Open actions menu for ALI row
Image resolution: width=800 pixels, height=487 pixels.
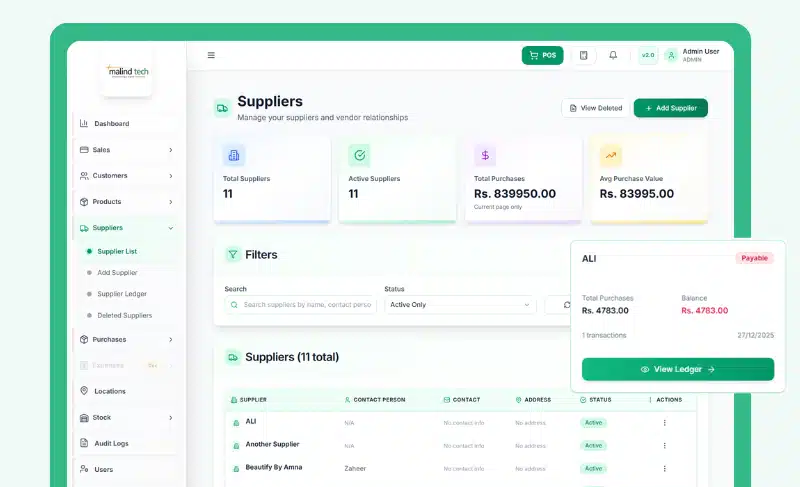click(664, 423)
